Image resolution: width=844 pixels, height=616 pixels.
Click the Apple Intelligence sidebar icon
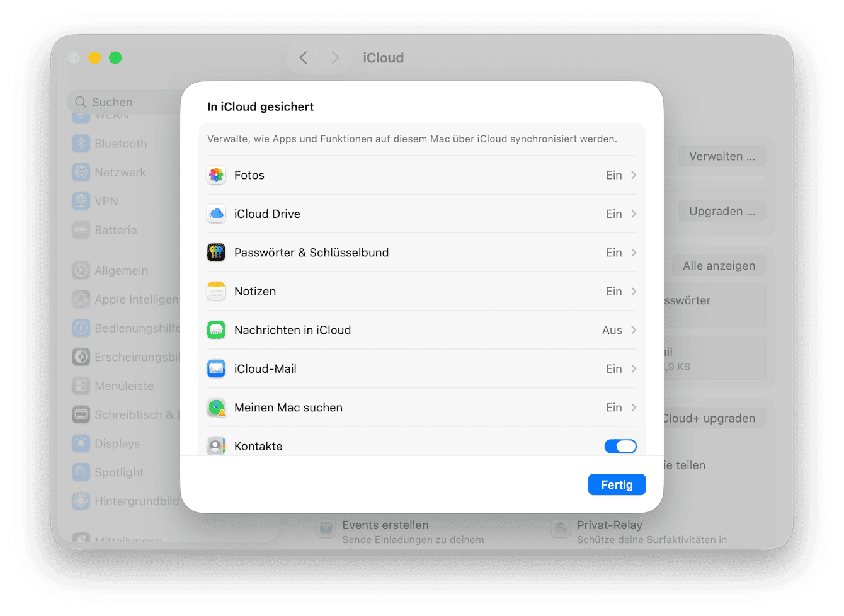(81, 300)
